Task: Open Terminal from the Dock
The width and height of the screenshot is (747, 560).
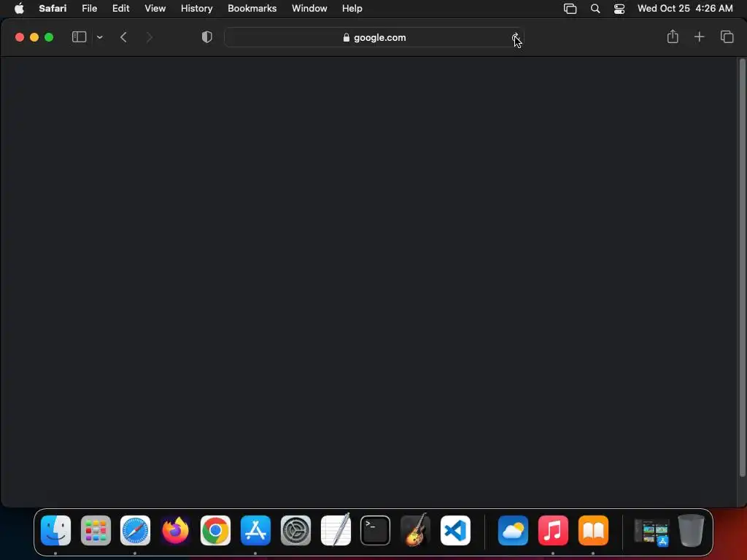Action: click(x=376, y=531)
